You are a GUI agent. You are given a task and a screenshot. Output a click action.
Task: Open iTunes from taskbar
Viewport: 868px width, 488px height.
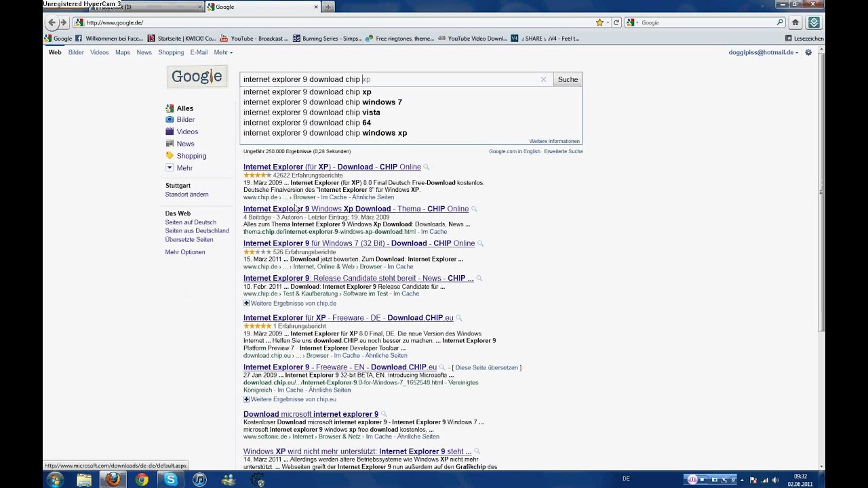point(199,479)
